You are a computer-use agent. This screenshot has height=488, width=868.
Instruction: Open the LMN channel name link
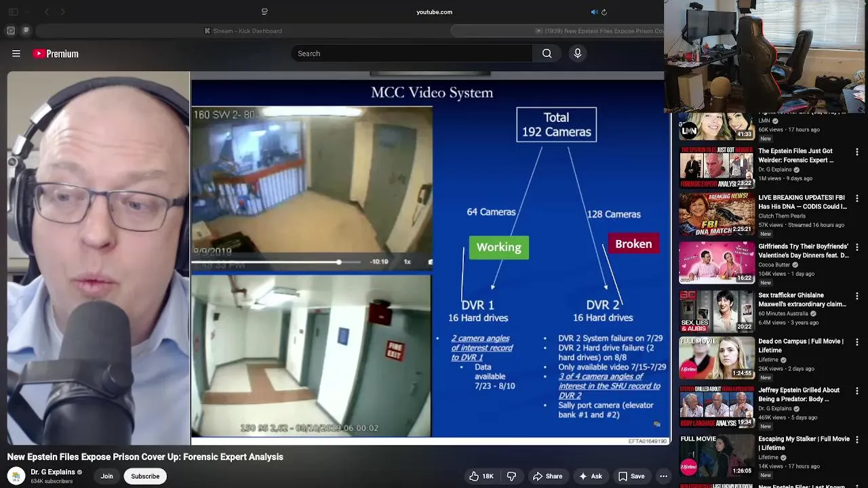click(764, 121)
